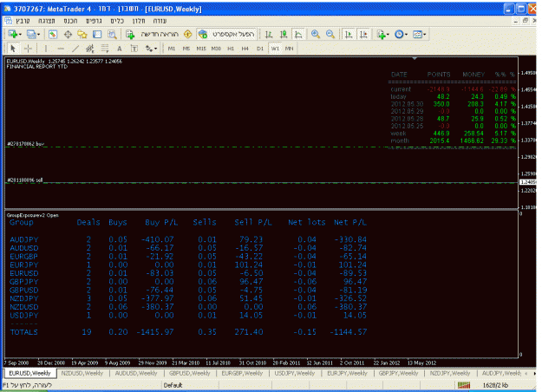Click the הפעל אקספרט (Expert Advisors) button

(x=226, y=34)
